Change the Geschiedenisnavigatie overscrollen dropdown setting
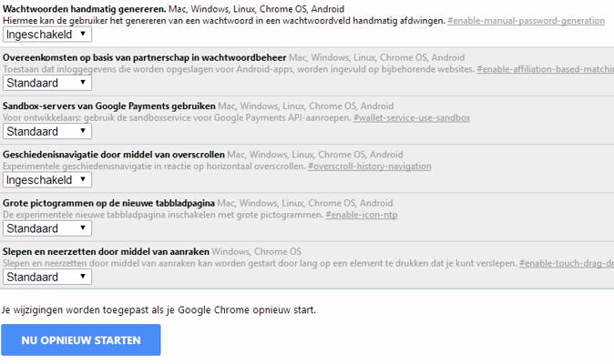The width and height of the screenshot is (614, 364). pyautogui.click(x=47, y=180)
